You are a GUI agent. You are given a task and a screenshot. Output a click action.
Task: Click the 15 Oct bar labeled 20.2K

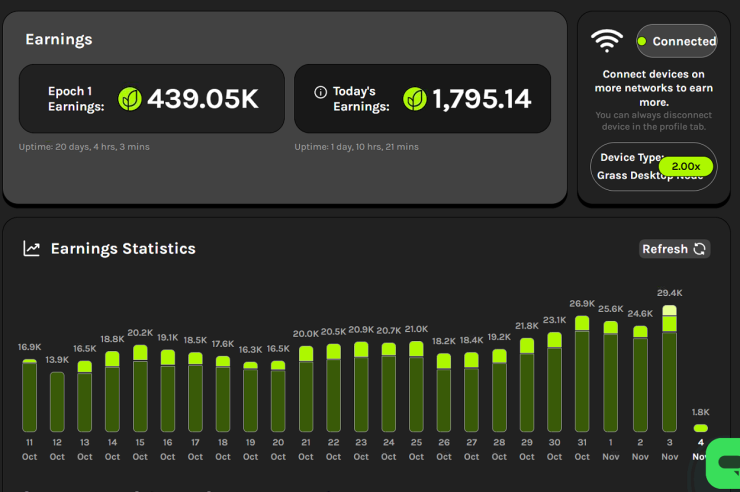(140, 388)
